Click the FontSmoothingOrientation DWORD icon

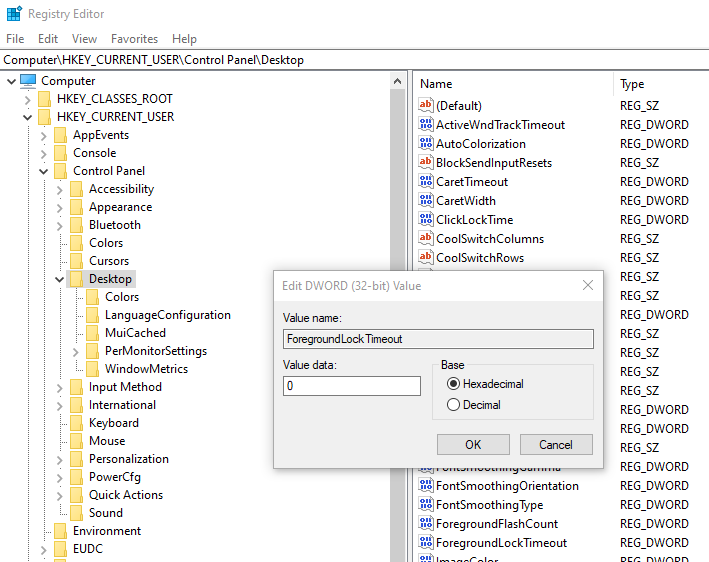425,485
